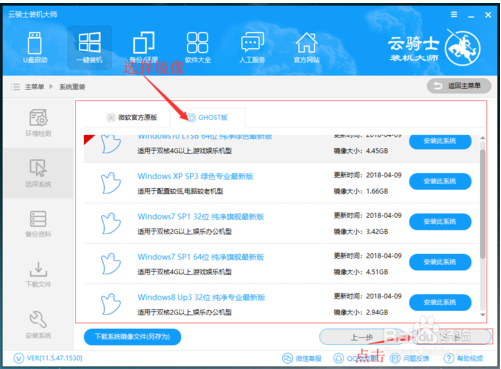Image resolution: width=501 pixels, height=369 pixels.
Task: Open the 人工服务 chat icon
Action: point(252,47)
